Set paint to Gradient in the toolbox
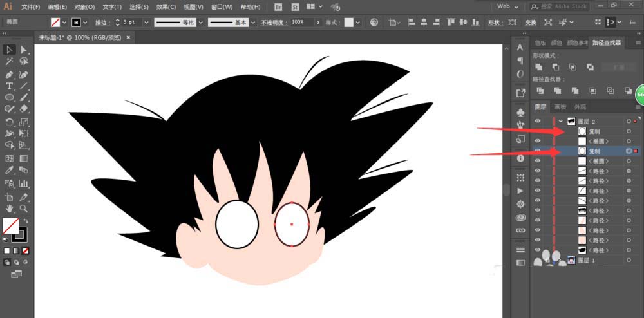Viewport: 644px width, 318px height. pos(16,250)
